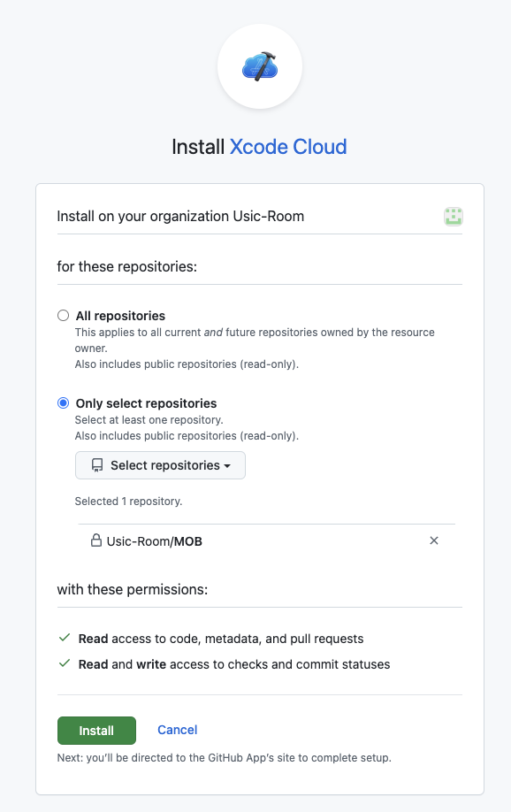
Task: Click the "Only select repositories" label text
Action: [x=147, y=403]
